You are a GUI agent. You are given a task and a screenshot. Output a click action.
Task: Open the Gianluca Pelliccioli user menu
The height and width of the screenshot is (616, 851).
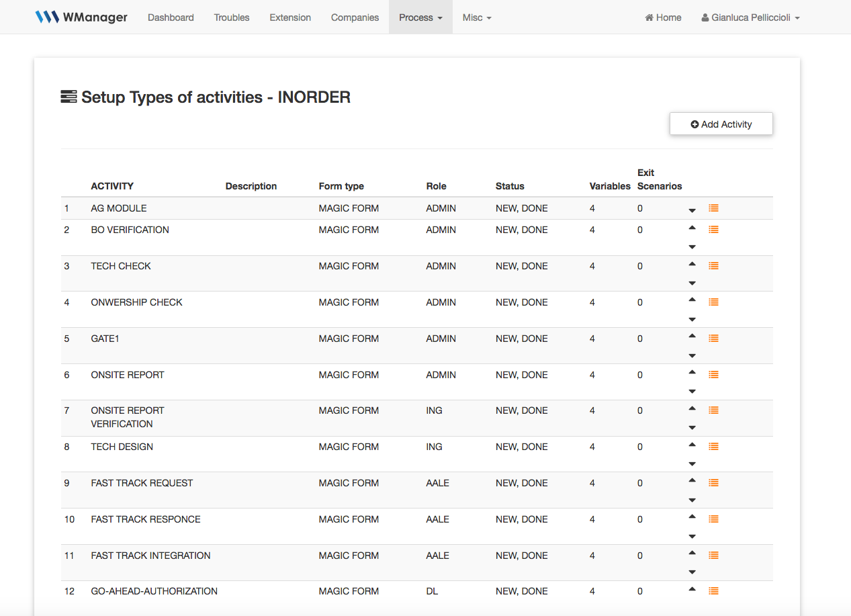(750, 17)
